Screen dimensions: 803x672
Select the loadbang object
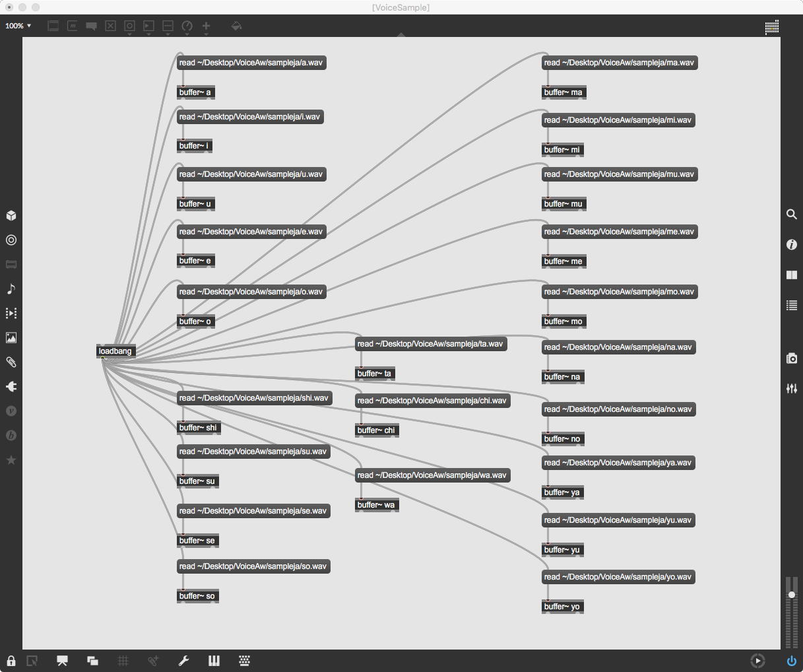click(115, 351)
